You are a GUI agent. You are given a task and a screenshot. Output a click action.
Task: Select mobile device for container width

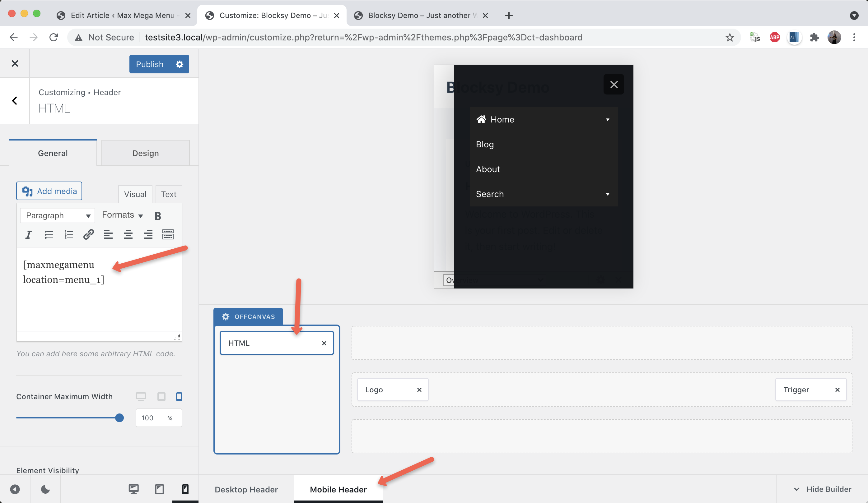click(179, 397)
